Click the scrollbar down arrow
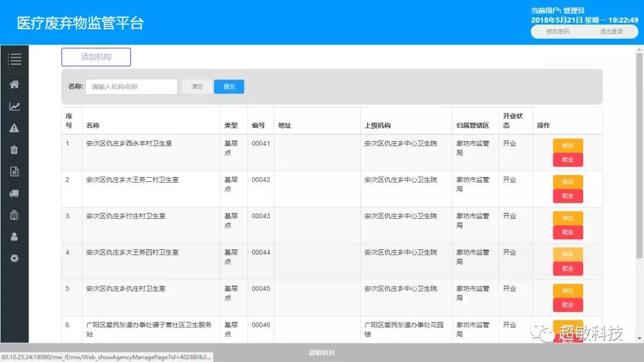This screenshot has height=362, width=644. [639, 339]
